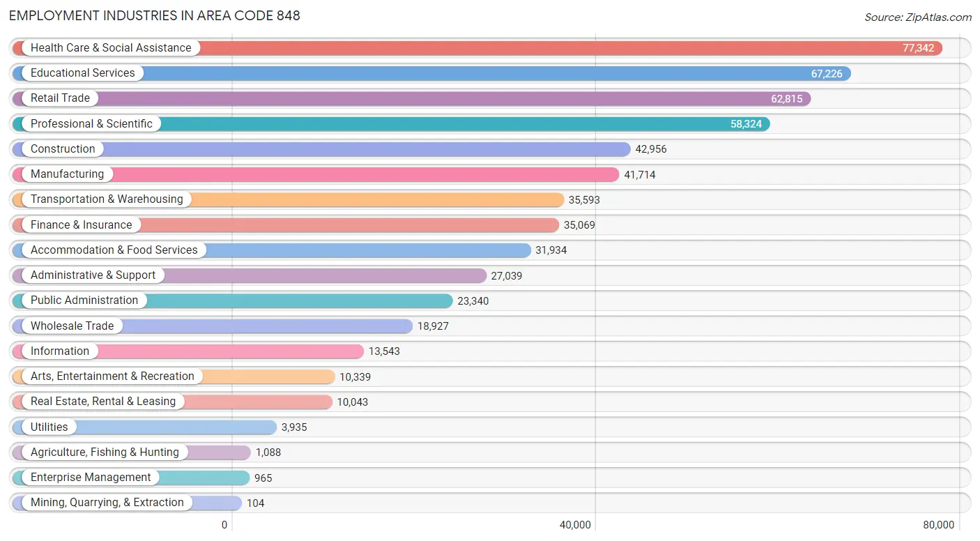
Task: Click the Information label
Action: 60,351
